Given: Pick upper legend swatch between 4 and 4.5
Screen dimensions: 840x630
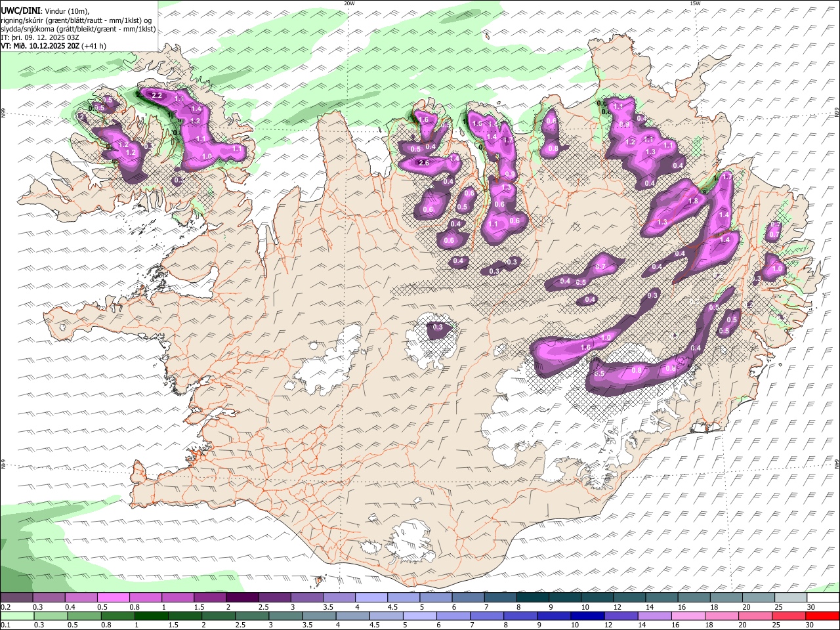Looking at the screenshot, I should point(371,598).
